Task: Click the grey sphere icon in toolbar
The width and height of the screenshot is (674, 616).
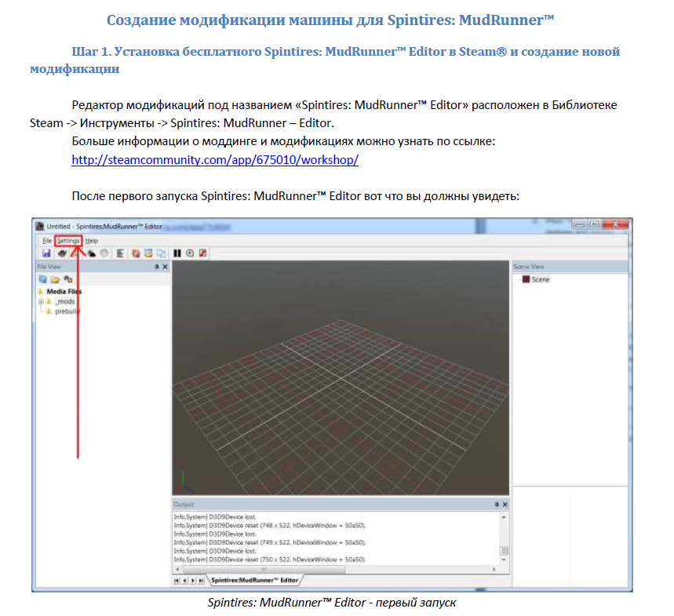Action: click(104, 253)
